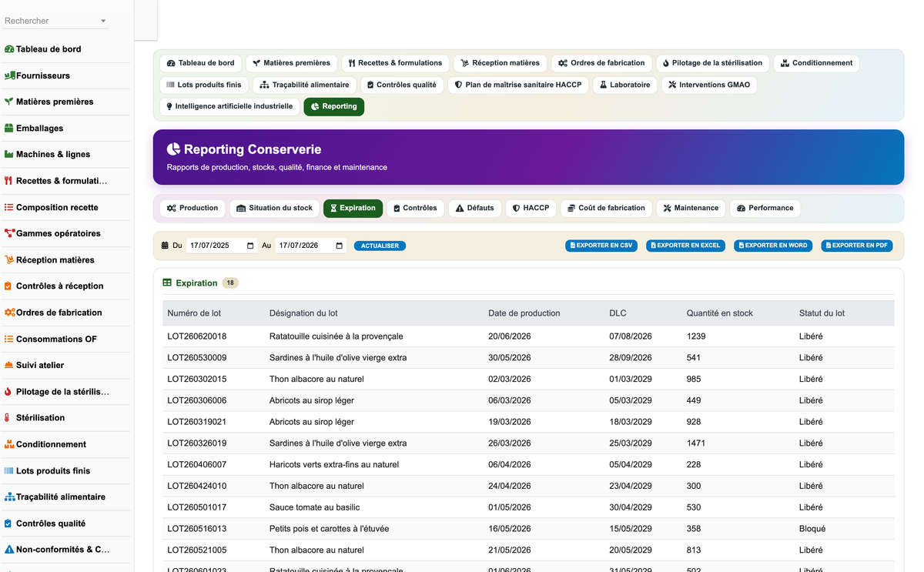This screenshot has height=572, width=924.
Task: Click lot number LOT260620018
Action: [197, 336]
